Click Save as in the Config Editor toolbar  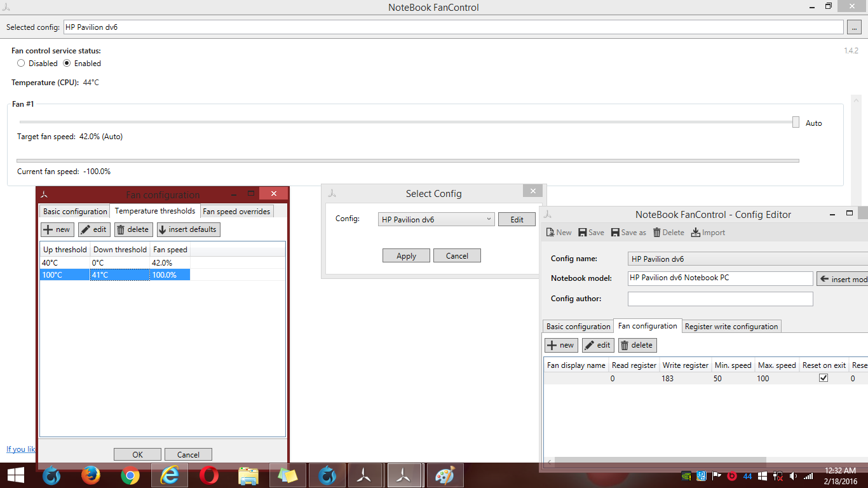pyautogui.click(x=628, y=233)
